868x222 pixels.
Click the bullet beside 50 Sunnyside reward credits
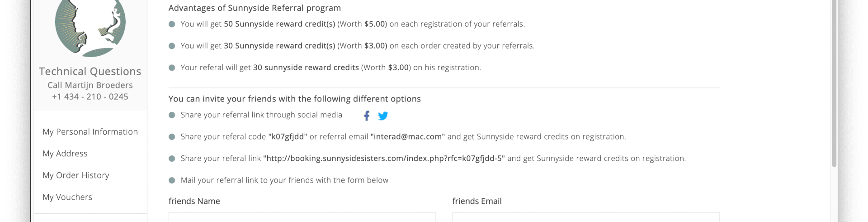[172, 24]
